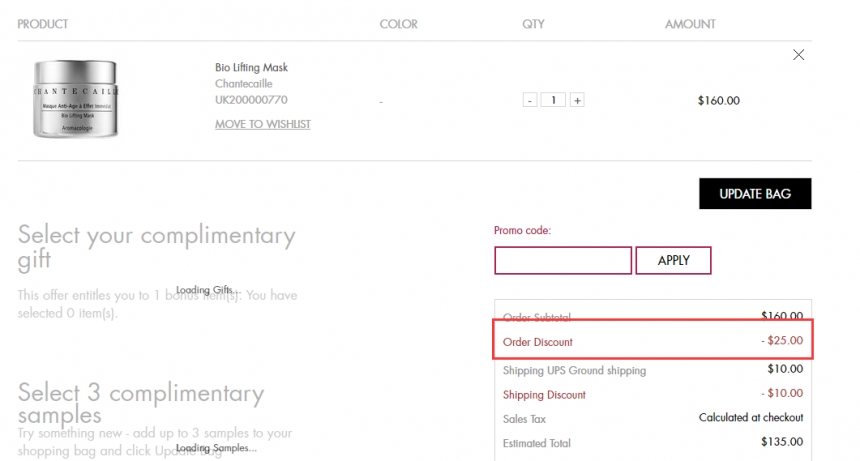Click the Select your complimentary gift heading
Image resolution: width=860 pixels, height=461 pixels.
[156, 248]
